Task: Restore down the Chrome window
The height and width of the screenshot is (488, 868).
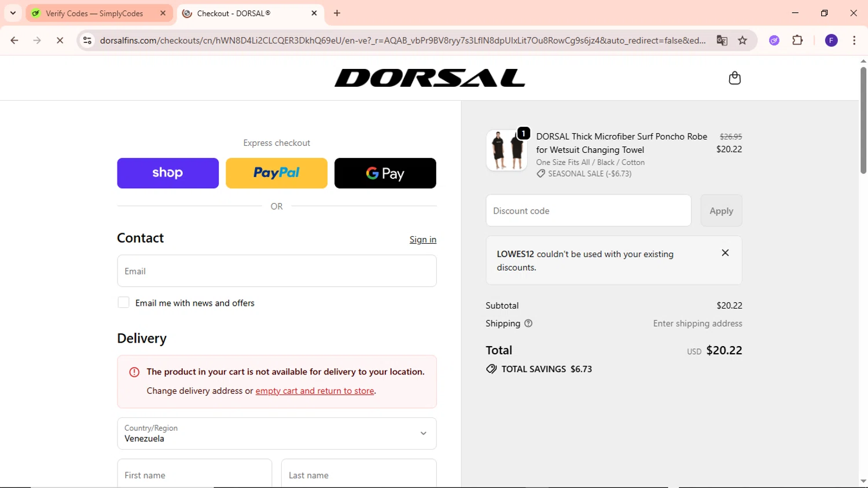Action: point(824,13)
